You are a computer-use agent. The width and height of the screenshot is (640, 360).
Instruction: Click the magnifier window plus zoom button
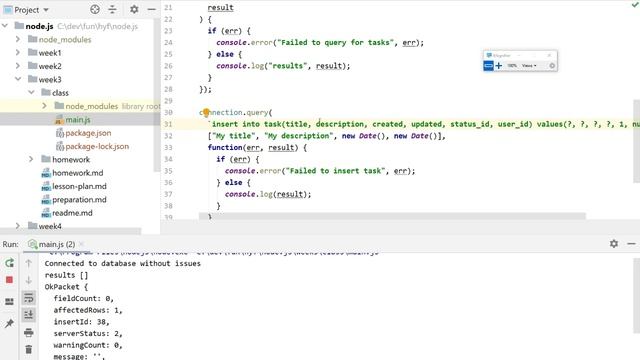[498, 65]
